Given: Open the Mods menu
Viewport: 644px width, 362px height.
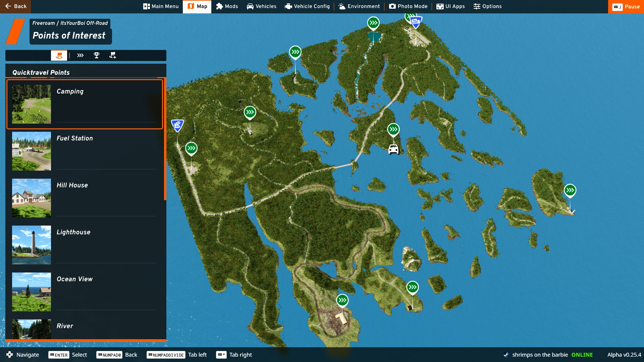Looking at the screenshot, I should click(x=227, y=6).
